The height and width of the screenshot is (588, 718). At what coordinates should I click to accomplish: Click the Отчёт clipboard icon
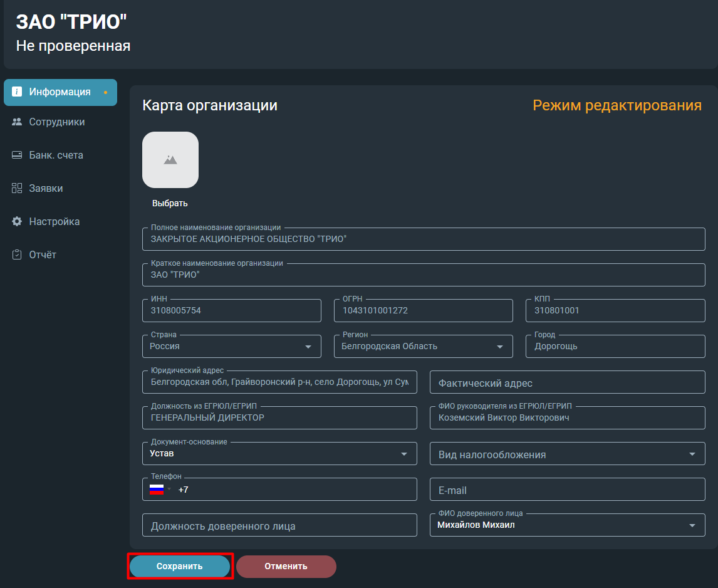(17, 255)
